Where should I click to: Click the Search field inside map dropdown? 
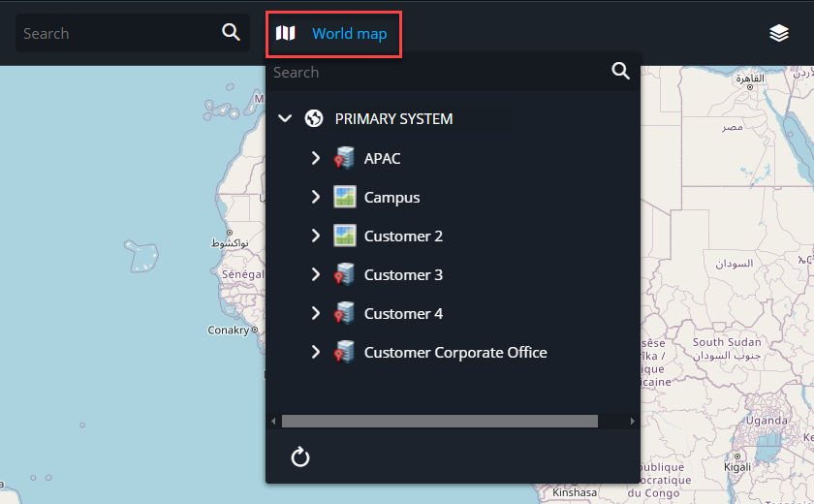pyautogui.click(x=436, y=72)
